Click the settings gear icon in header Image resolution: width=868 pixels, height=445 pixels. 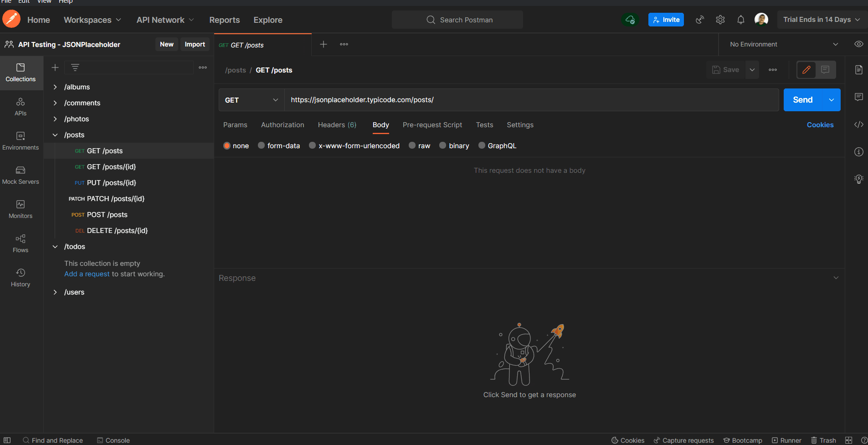click(720, 20)
